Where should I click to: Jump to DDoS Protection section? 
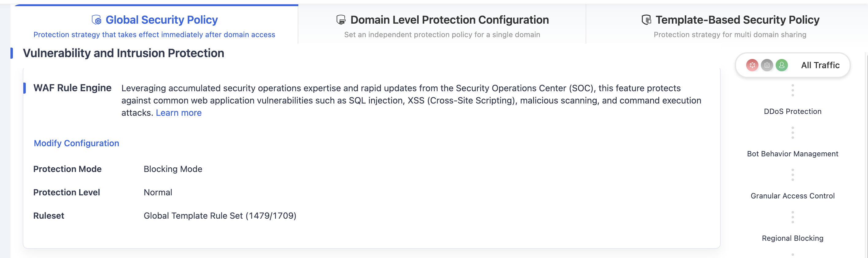point(792,111)
